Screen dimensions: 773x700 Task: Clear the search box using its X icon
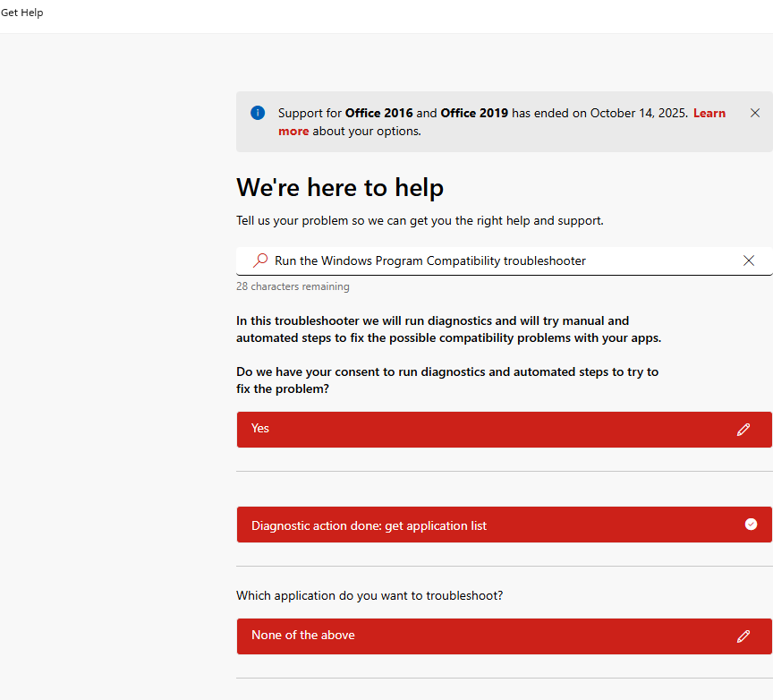[x=749, y=260]
